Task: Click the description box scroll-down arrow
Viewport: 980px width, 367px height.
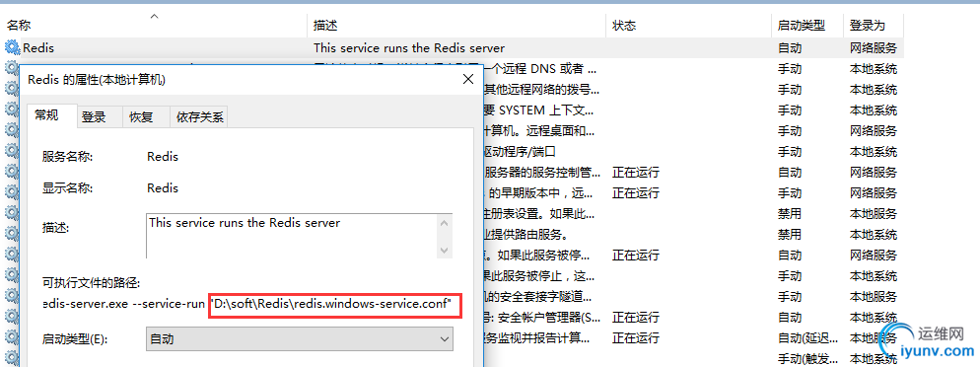Action: click(445, 250)
